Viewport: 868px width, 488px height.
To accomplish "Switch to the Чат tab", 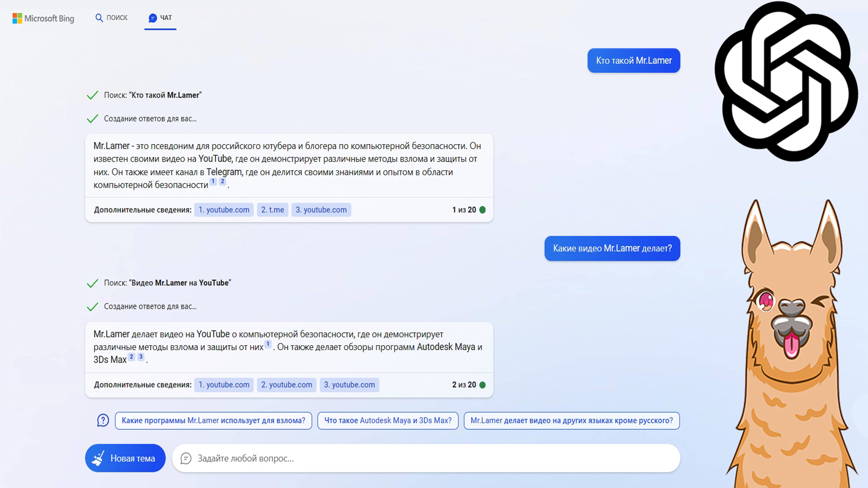I will click(x=160, y=18).
